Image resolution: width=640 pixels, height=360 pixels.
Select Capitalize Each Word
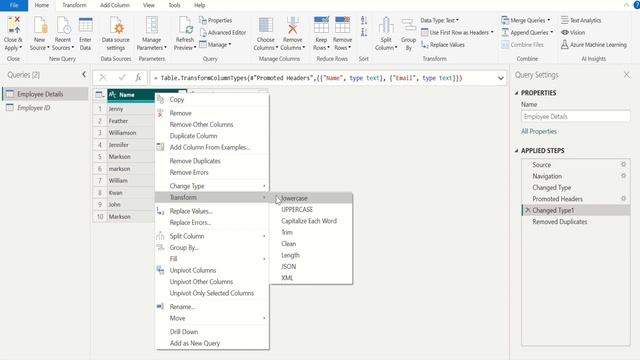311,221
